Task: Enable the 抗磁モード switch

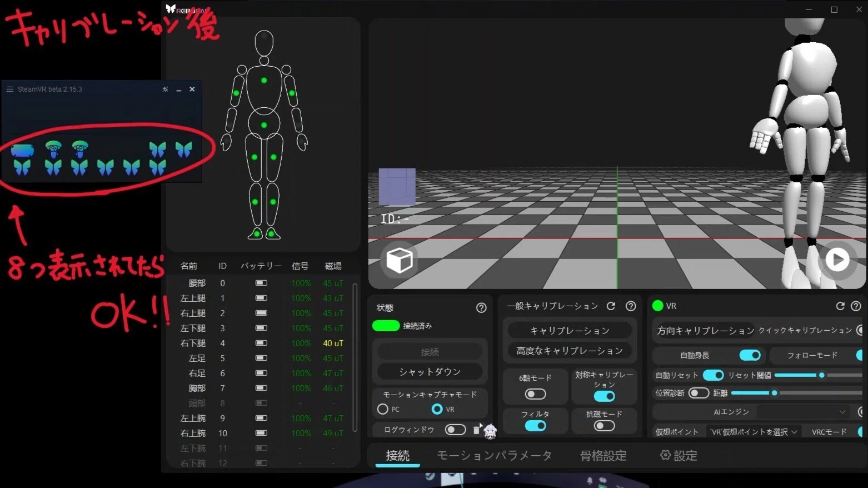Action: [604, 426]
